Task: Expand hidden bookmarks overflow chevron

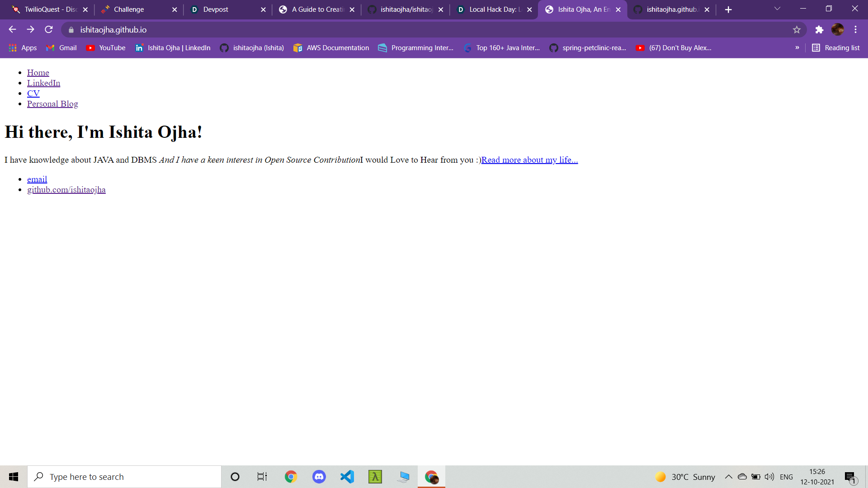Action: click(797, 48)
